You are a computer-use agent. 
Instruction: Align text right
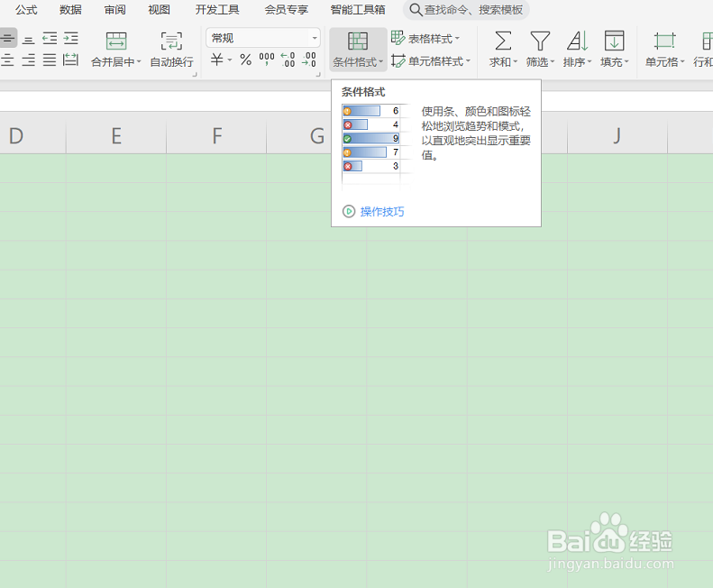click(28, 60)
